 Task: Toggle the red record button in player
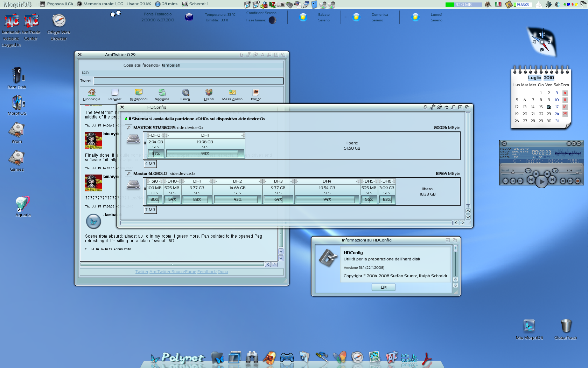pos(577,181)
